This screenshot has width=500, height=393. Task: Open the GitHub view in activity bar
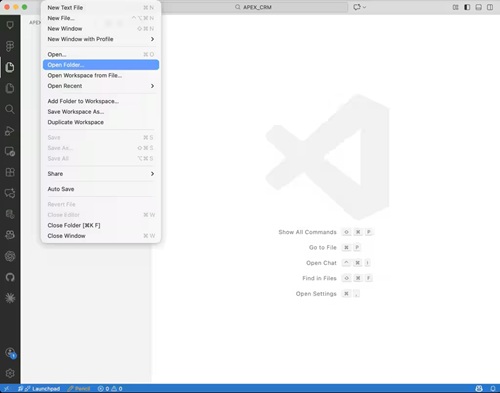(x=10, y=277)
